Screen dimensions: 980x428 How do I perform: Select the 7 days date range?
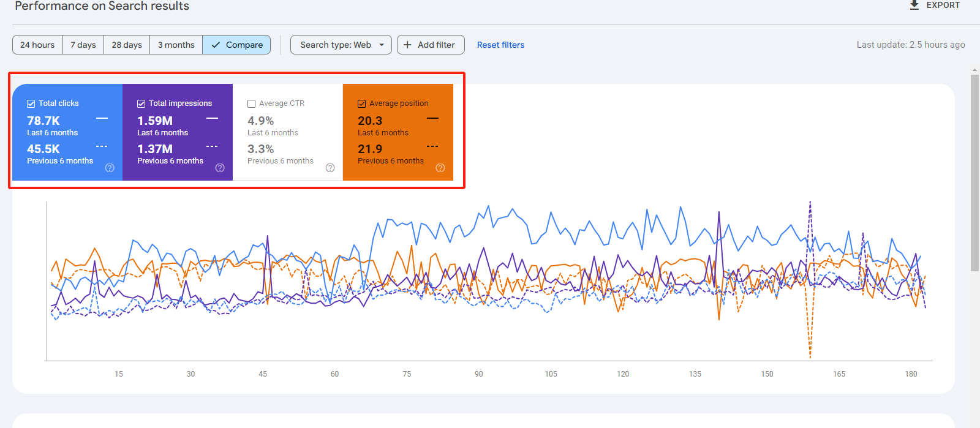click(83, 45)
